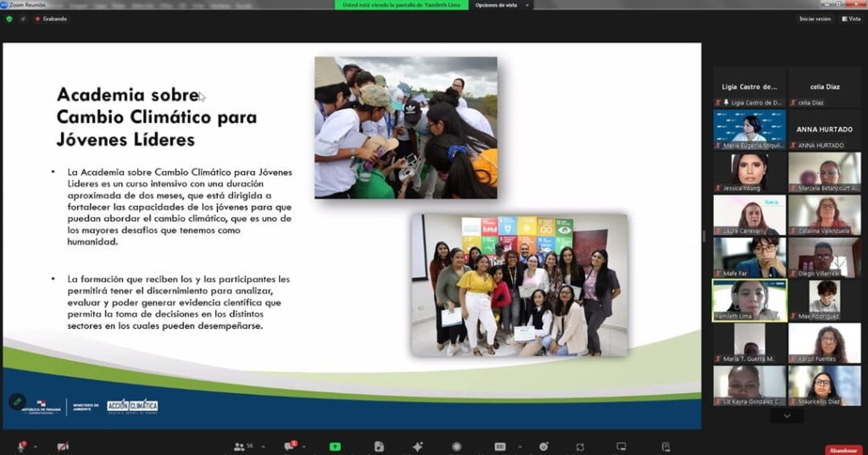Unmute the microphone in Zoom toolbar
This screenshot has width=868, height=455.
tap(21, 447)
